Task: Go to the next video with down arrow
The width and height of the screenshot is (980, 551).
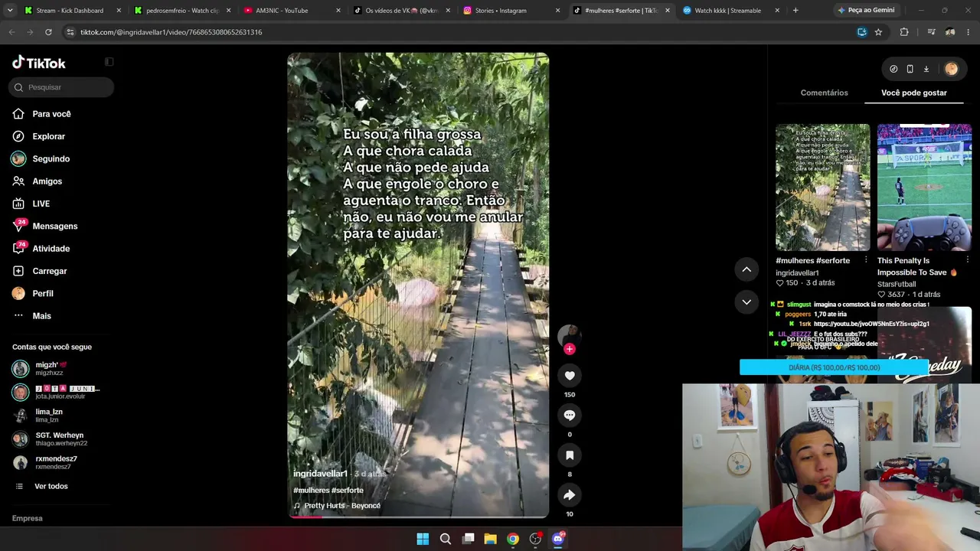Action: tap(746, 302)
